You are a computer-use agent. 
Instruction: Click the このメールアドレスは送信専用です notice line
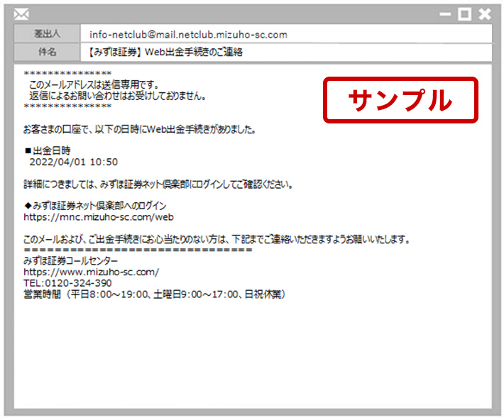[94, 84]
